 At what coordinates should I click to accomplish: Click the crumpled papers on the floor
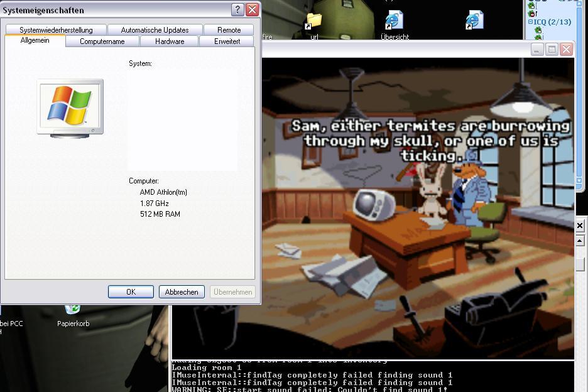(343, 276)
